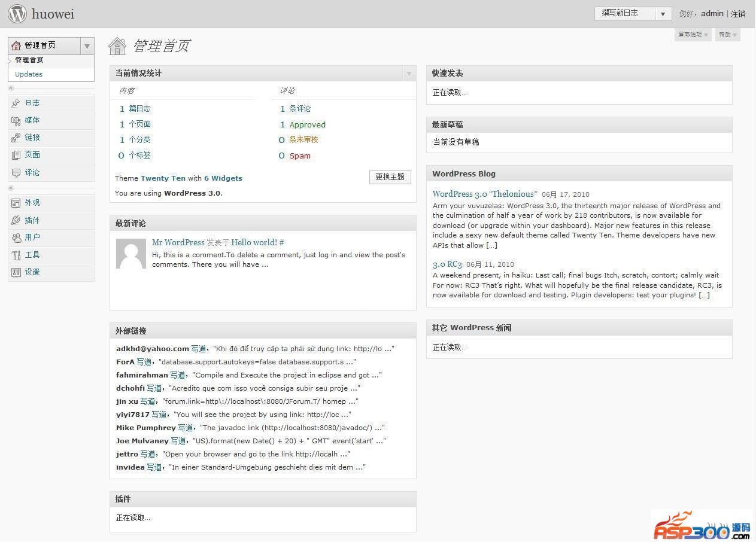Click the 个页面 pages count link

click(x=140, y=124)
